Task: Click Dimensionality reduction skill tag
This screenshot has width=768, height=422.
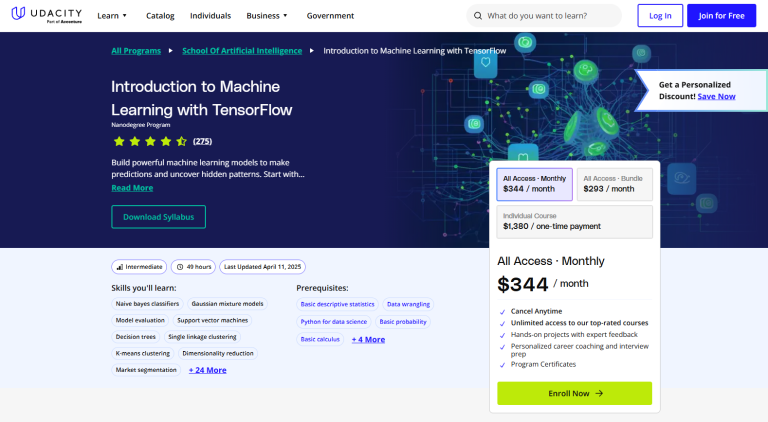Action: (x=218, y=353)
